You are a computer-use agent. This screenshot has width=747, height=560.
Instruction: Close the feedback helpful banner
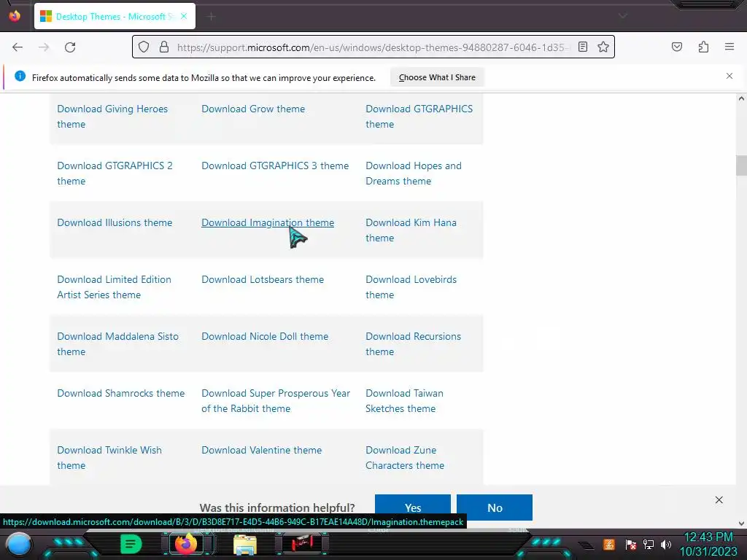coord(719,499)
